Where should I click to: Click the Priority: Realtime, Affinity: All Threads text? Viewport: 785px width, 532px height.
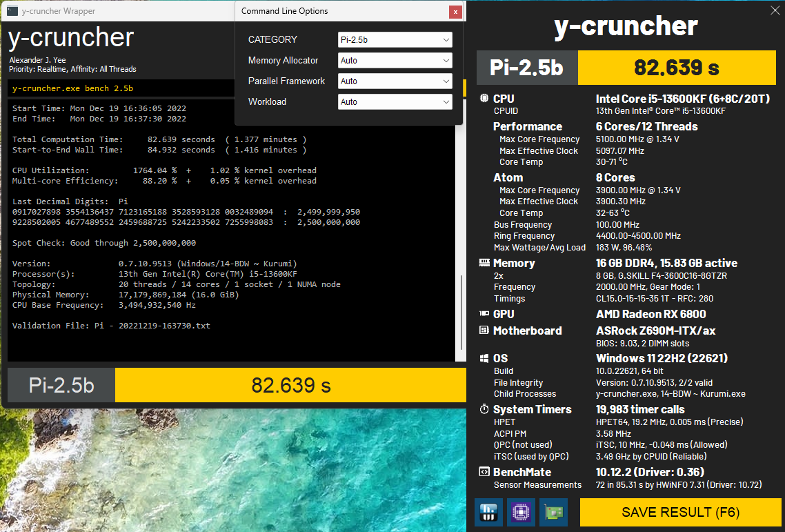coord(72,69)
